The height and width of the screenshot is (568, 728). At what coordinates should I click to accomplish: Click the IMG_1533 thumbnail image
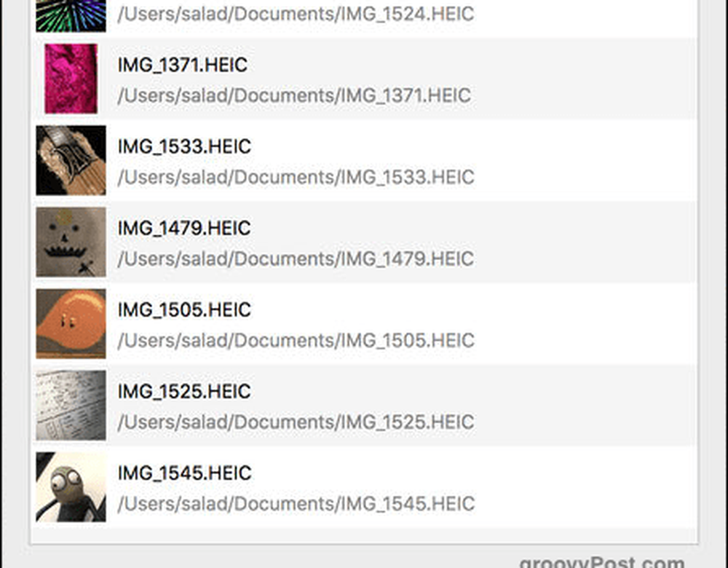(x=71, y=160)
